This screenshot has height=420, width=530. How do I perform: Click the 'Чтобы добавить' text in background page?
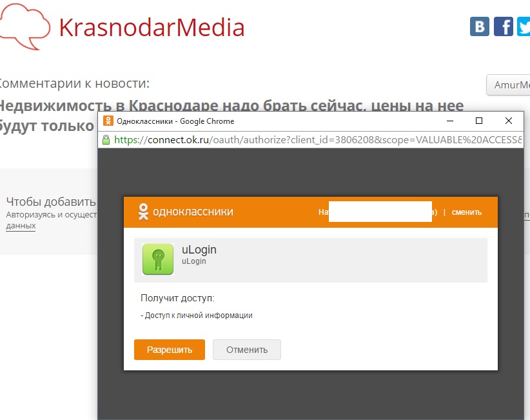tap(51, 201)
